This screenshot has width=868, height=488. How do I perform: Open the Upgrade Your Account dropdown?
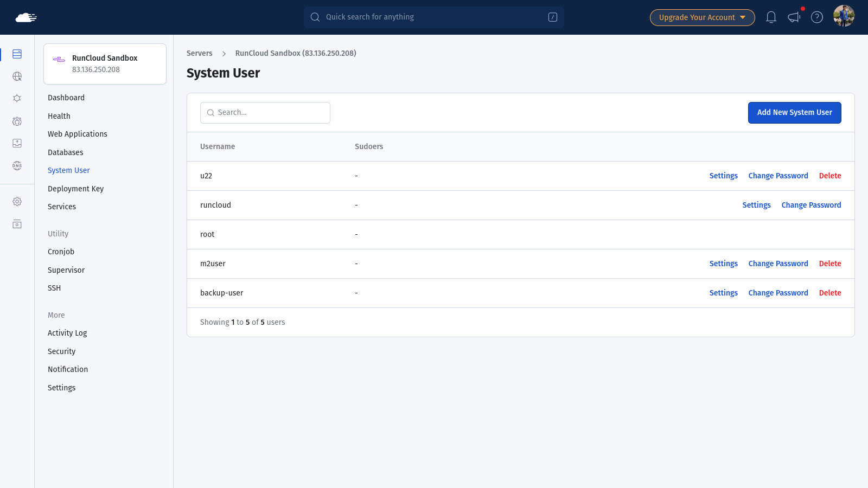702,17
